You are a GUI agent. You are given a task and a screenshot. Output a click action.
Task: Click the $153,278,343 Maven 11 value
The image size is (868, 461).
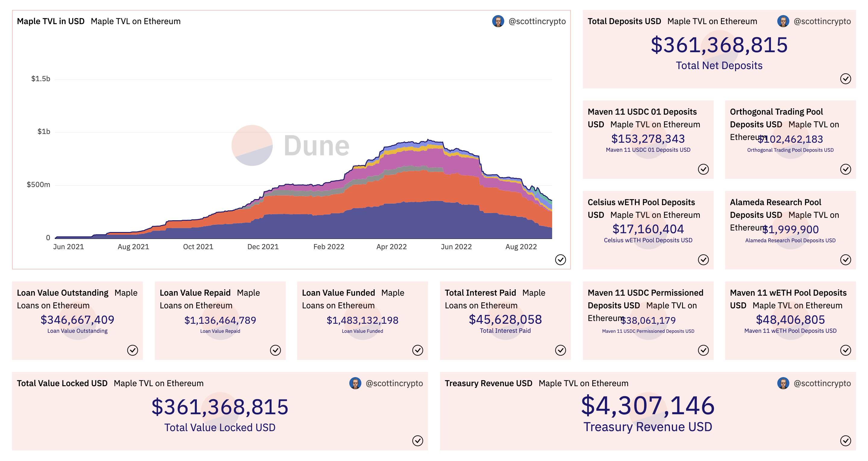[648, 138]
